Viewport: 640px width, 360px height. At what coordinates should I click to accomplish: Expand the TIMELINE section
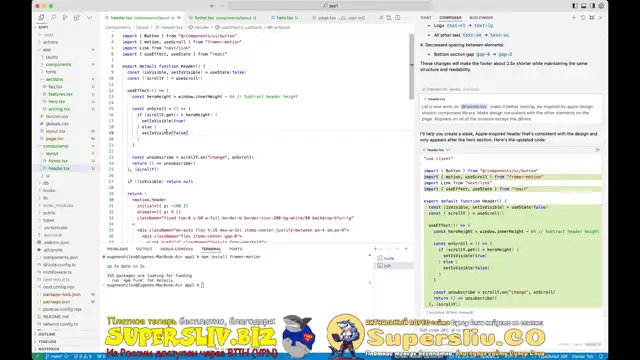[x=47, y=342]
